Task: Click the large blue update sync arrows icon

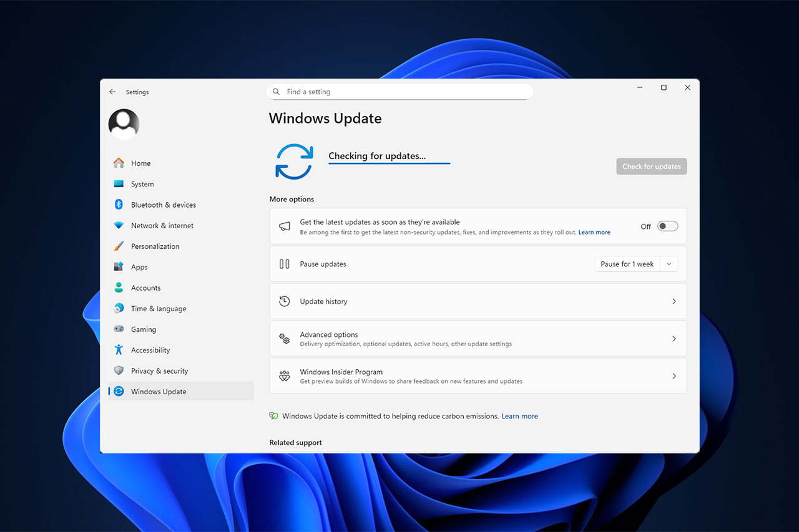Action: click(x=294, y=162)
